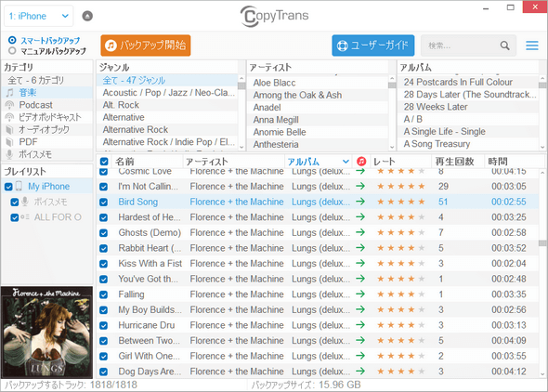Click the album list scroll-down arrow
The height and width of the screenshot is (392, 548).
coord(542,148)
